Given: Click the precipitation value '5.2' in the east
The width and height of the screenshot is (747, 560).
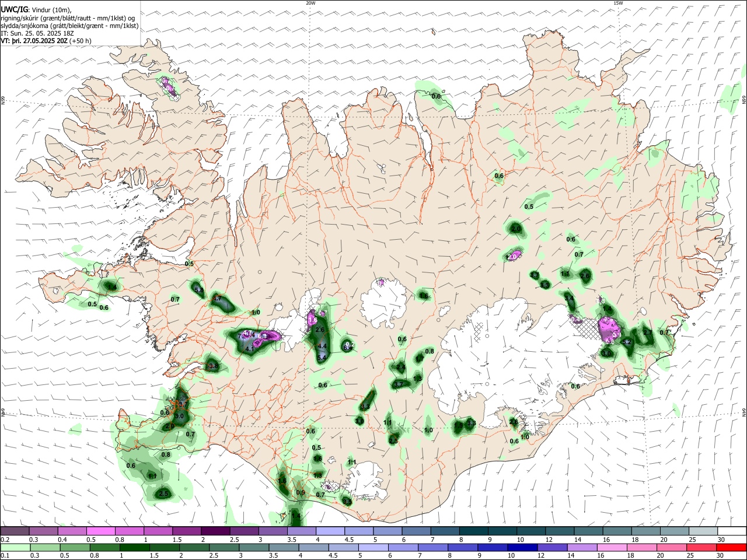Looking at the screenshot, I should click(x=627, y=342).
